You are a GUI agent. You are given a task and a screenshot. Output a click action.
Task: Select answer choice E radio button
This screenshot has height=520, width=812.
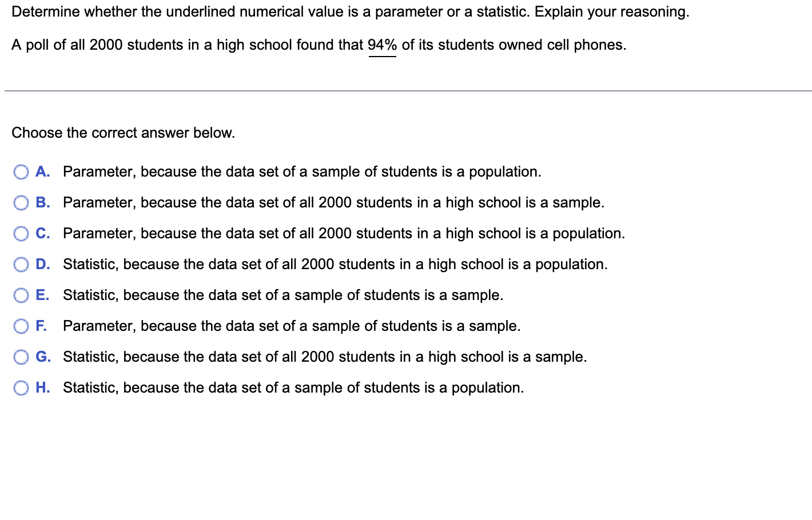click(21, 295)
